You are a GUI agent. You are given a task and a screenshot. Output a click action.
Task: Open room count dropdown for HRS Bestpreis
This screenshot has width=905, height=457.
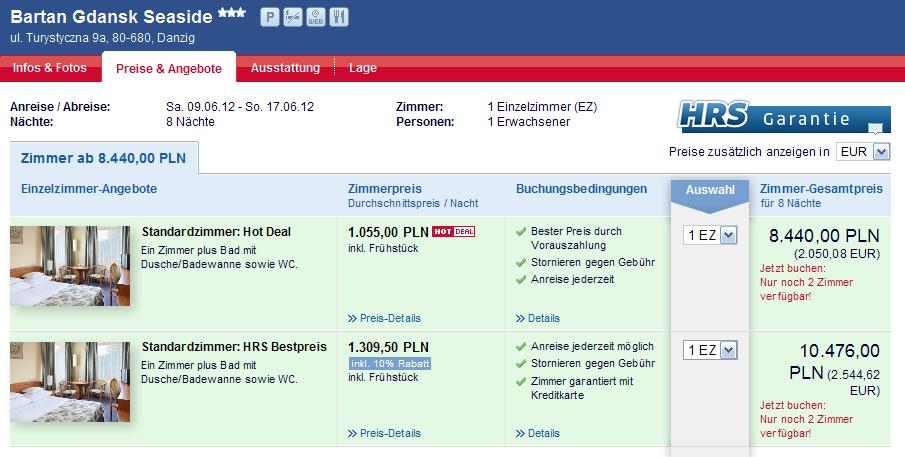710,350
